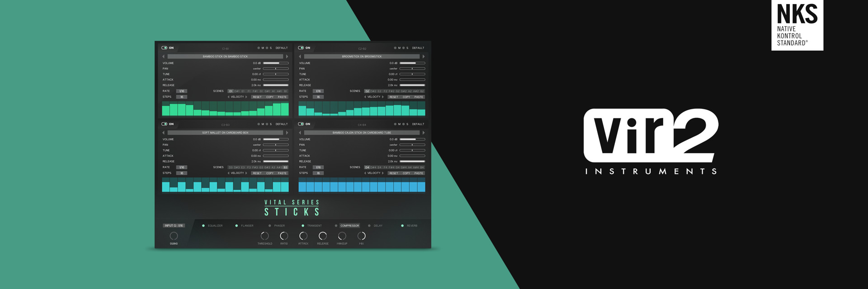Click the compressor Mix knob
The height and width of the screenshot is (289, 868).
tap(361, 236)
